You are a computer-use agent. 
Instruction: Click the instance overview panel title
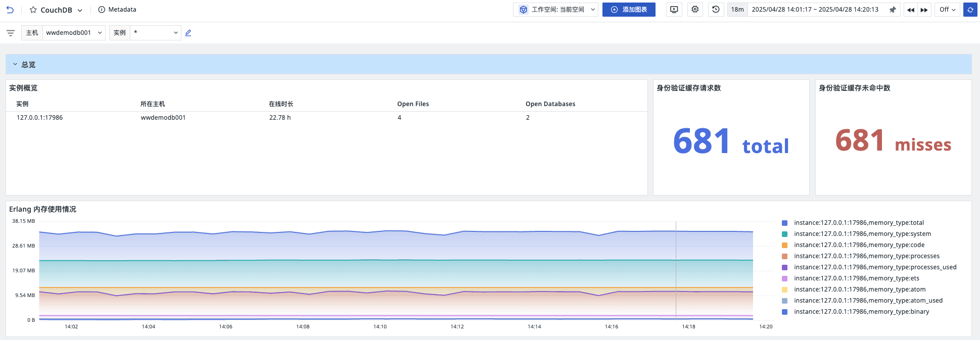point(23,88)
